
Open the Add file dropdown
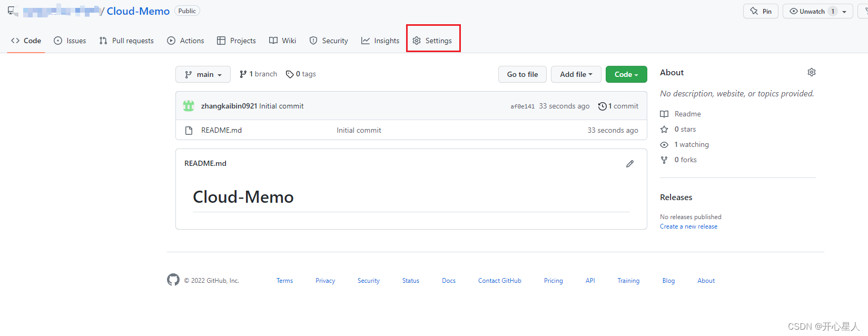point(576,74)
